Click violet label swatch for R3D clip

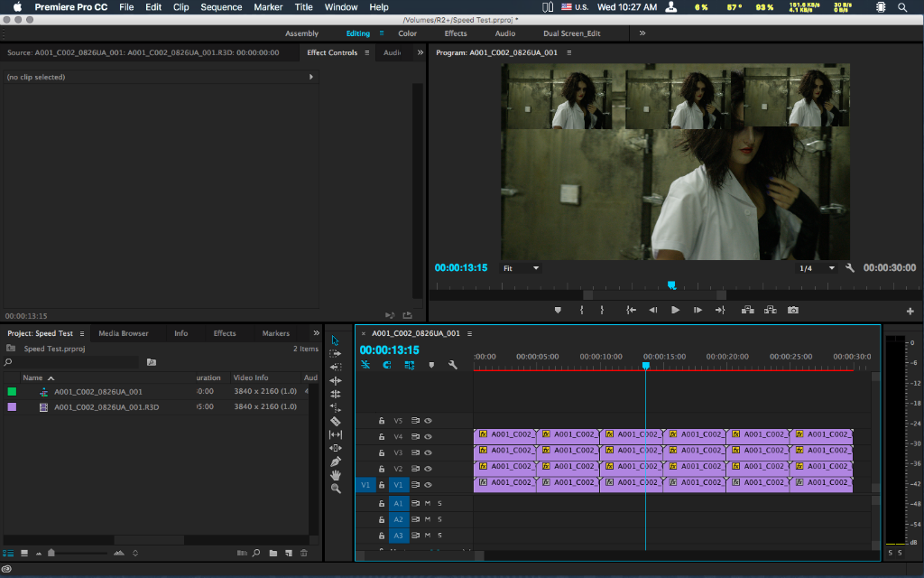12,407
